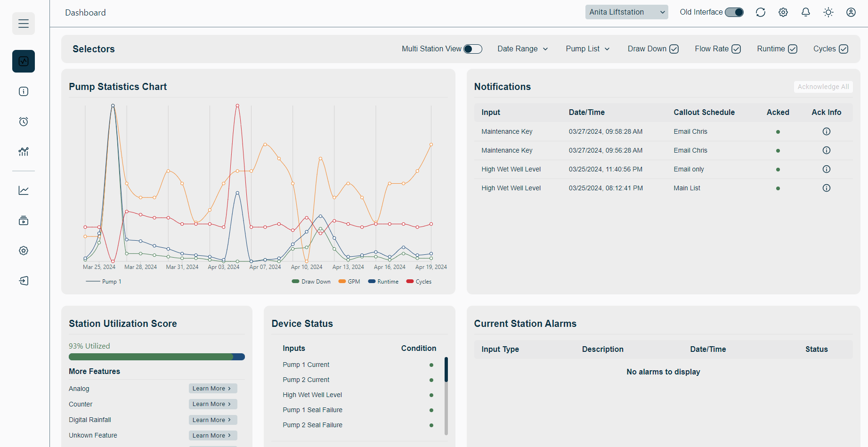Open the hamburger menu in the sidebar
The width and height of the screenshot is (868, 447).
(24, 23)
